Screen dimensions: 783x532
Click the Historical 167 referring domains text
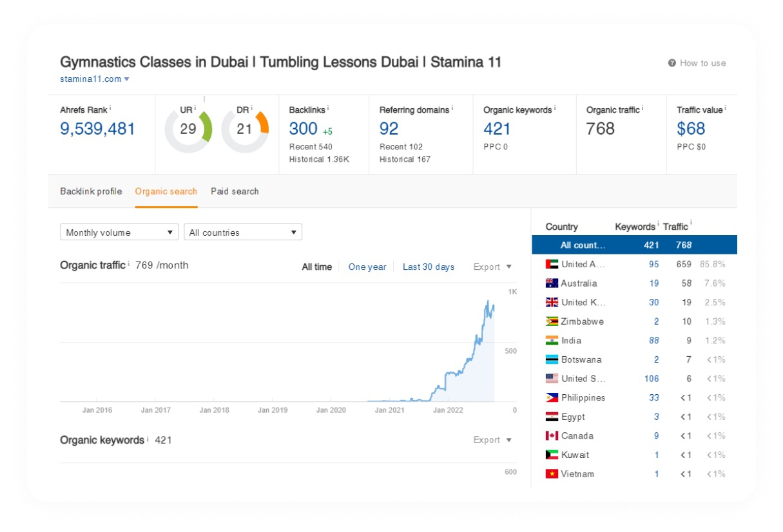(x=405, y=159)
